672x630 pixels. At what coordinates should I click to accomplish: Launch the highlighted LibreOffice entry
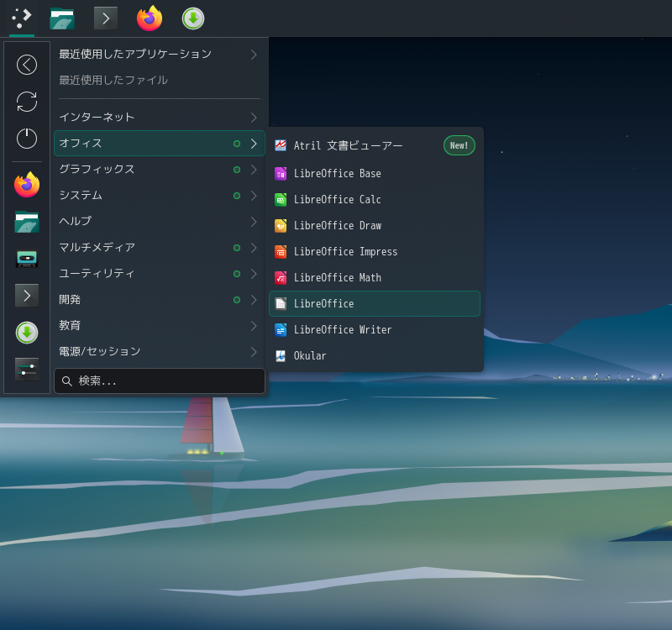375,304
